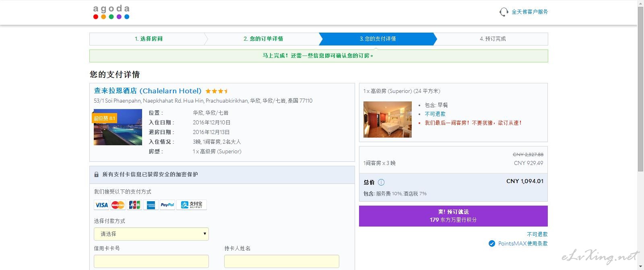Click the 3晚, 1间客房, 2名大人 occupancy text
Image resolution: width=644 pixels, height=270 pixels.
(217, 142)
